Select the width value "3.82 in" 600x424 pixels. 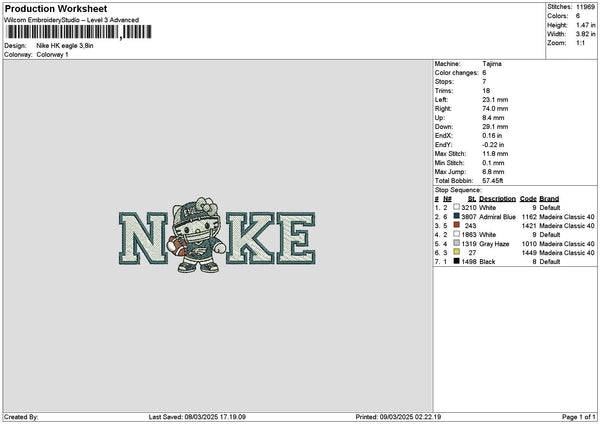pos(586,34)
